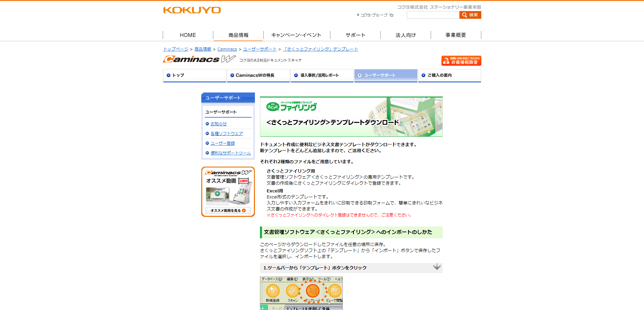Click the スキャン scanner icon
644x310 pixels.
[x=292, y=291]
